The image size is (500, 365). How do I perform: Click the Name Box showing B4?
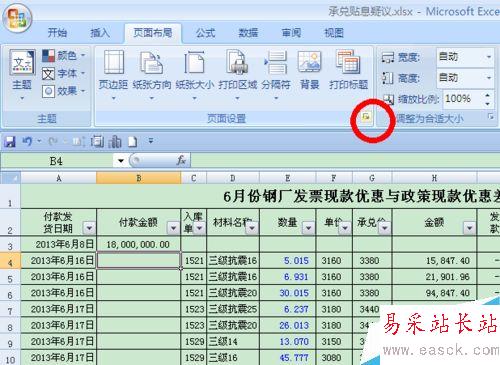point(57,161)
